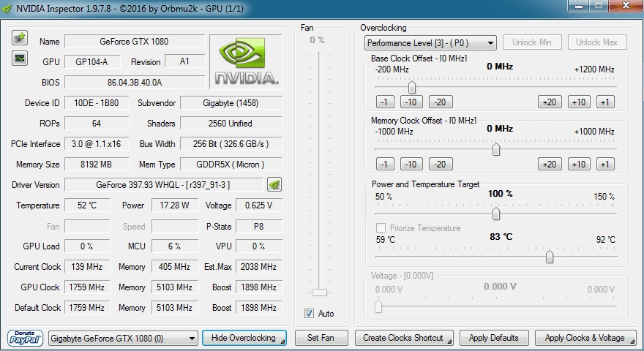Click Memory Clock Offset -20 button
Viewport: 644px width, 351px height.
click(x=441, y=165)
